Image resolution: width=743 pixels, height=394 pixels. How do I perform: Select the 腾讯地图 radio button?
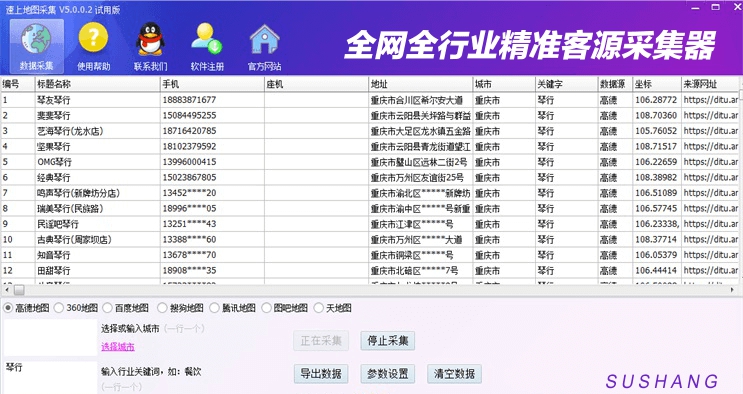coord(214,308)
